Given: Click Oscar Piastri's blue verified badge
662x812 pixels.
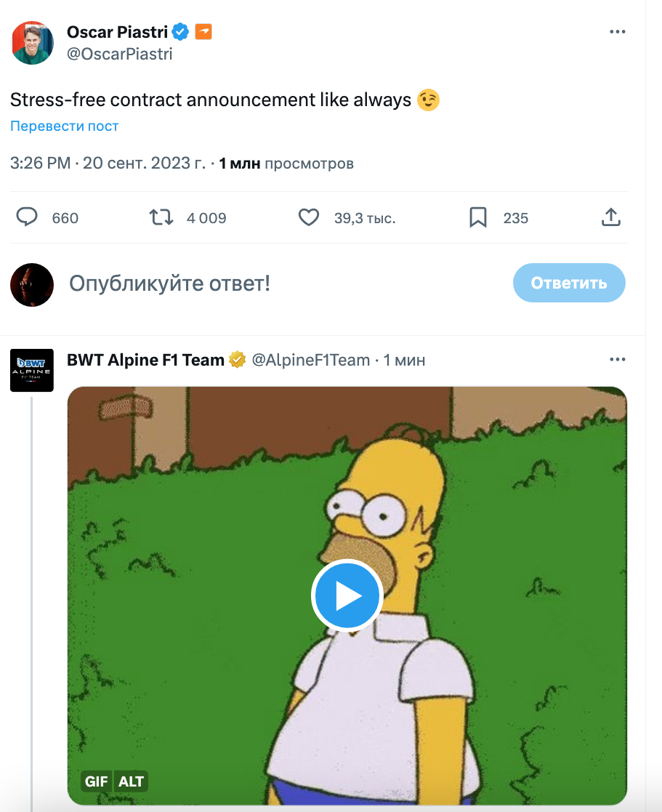Looking at the screenshot, I should [180, 32].
